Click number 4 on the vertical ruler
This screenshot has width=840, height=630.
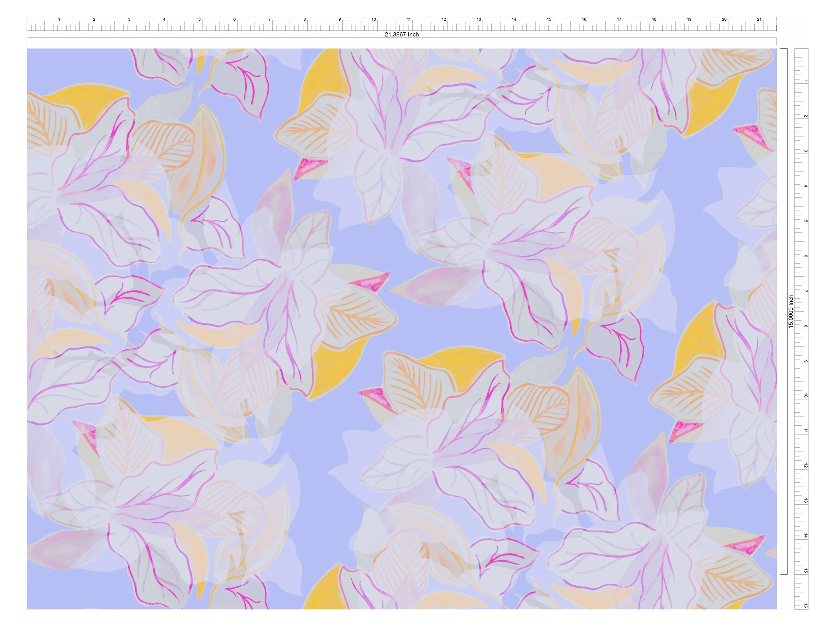pyautogui.click(x=805, y=186)
